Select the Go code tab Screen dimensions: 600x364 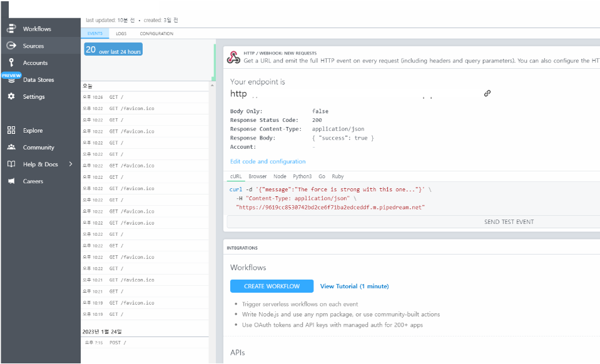[322, 176]
